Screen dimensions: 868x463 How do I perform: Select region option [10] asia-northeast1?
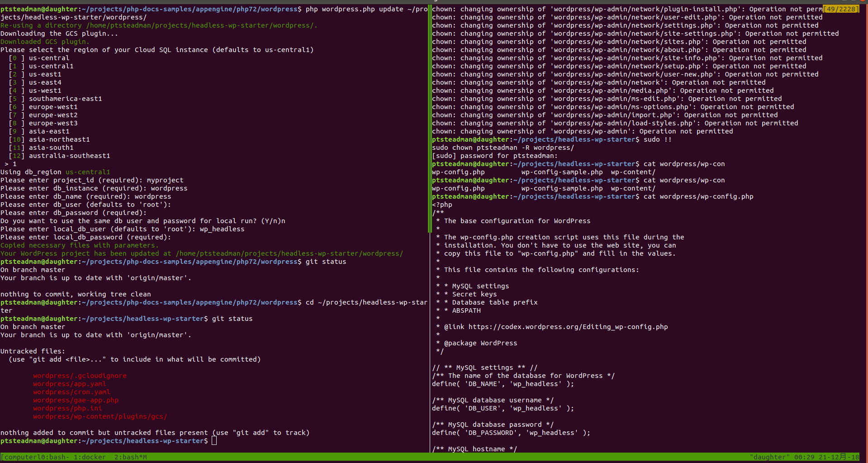[x=49, y=139]
